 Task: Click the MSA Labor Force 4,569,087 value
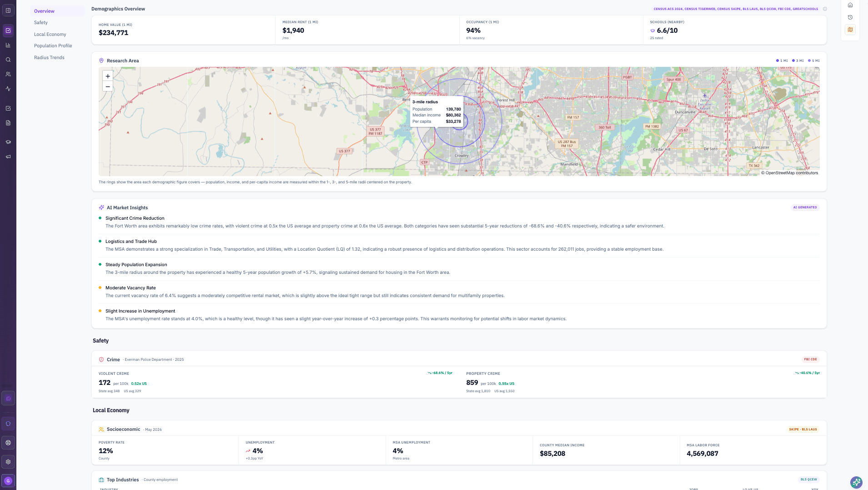[702, 454]
